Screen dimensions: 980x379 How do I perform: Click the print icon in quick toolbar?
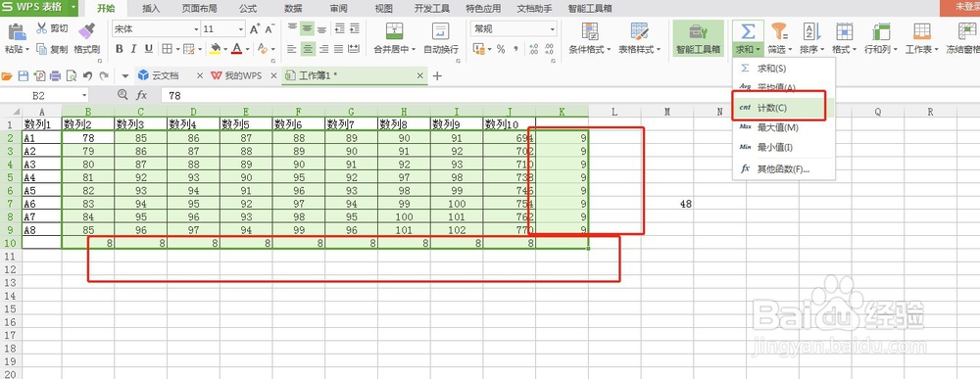point(55,76)
